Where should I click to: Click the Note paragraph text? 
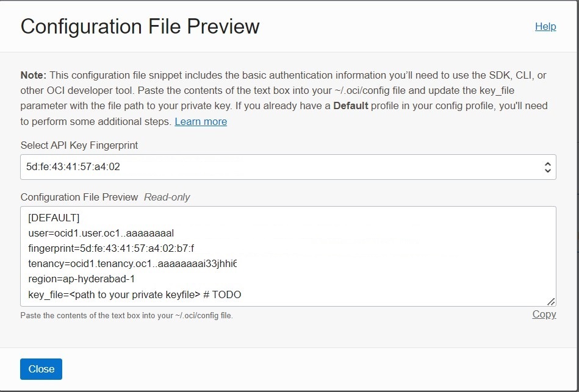284,98
